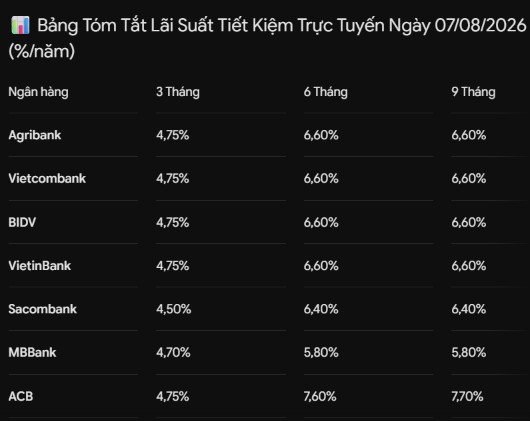The image size is (530, 421).
Task: Click the BIDV row name
Action: 22,222
